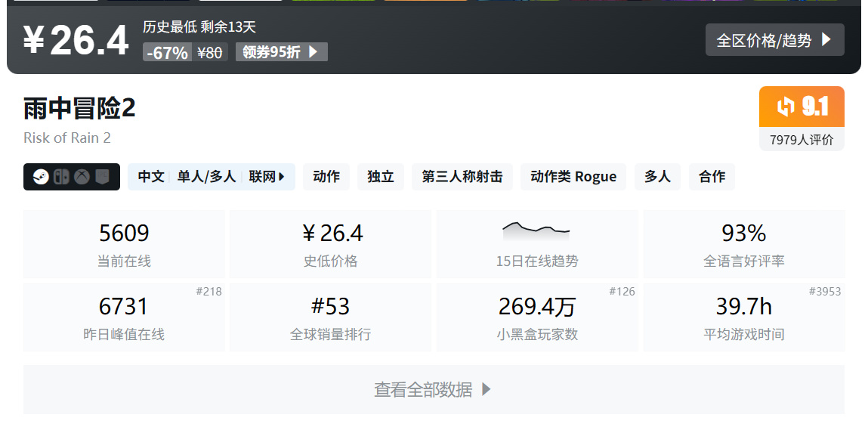
Task: Click the #126 rank label
Action: click(x=622, y=292)
